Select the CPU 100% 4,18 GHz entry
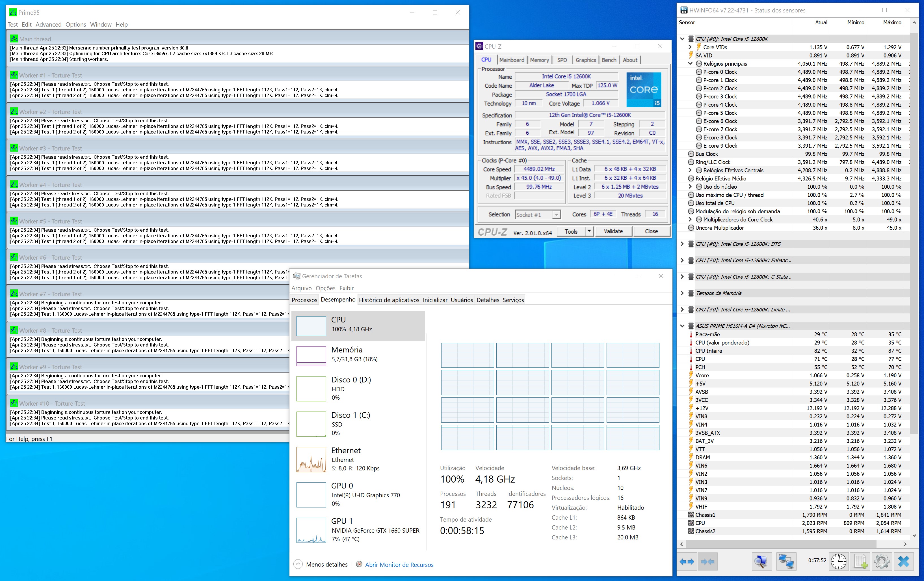 (x=358, y=326)
